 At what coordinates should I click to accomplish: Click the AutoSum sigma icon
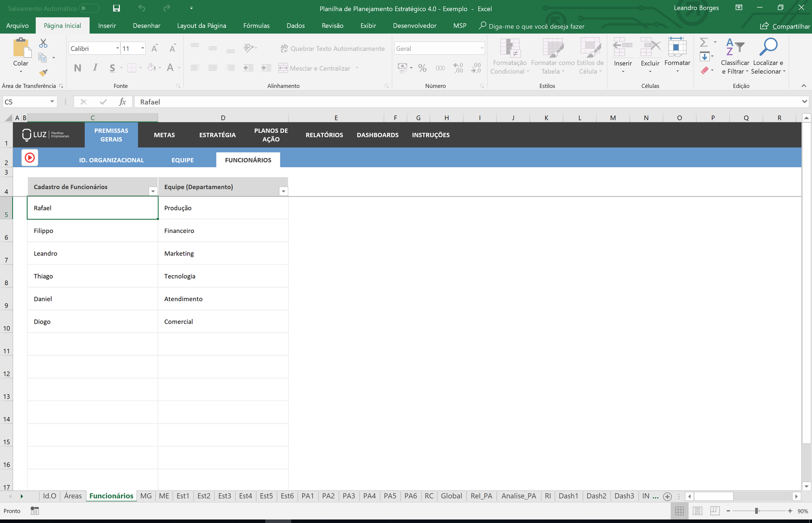[704, 42]
